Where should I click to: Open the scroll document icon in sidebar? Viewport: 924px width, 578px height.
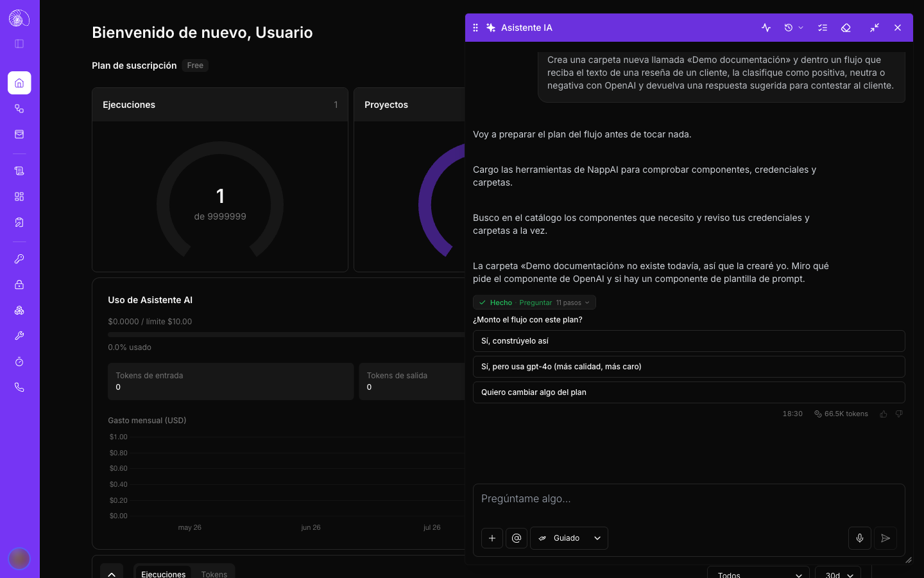tap(19, 171)
